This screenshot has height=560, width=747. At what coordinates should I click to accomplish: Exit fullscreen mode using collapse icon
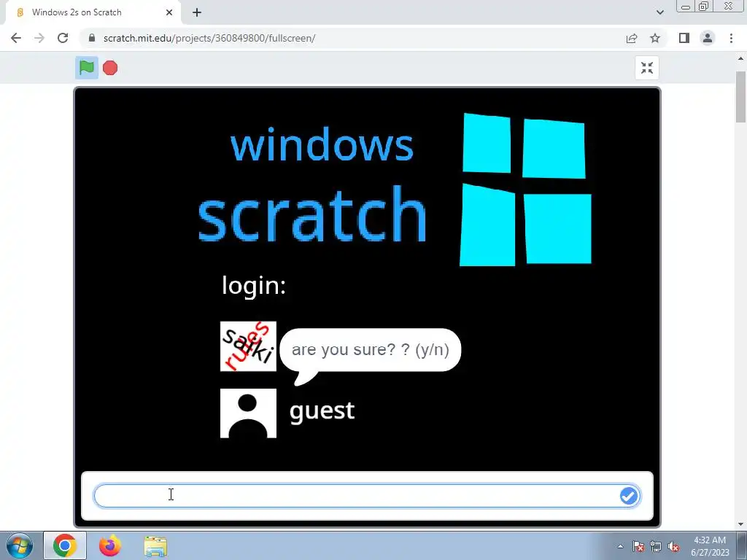647,68
